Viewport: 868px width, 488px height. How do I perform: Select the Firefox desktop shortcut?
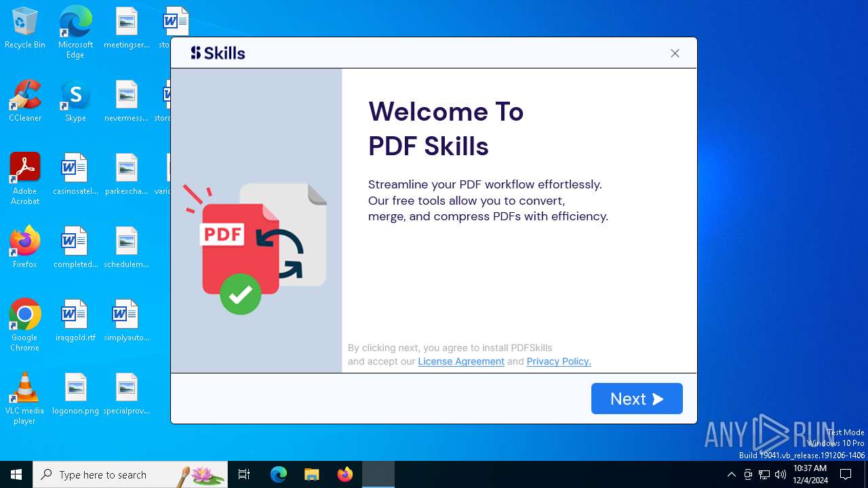click(x=25, y=247)
